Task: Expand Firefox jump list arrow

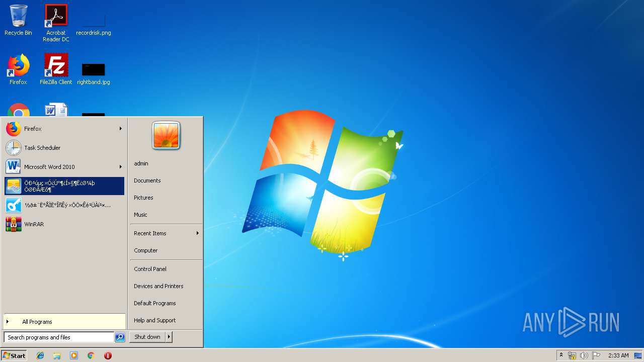Action: (x=121, y=129)
